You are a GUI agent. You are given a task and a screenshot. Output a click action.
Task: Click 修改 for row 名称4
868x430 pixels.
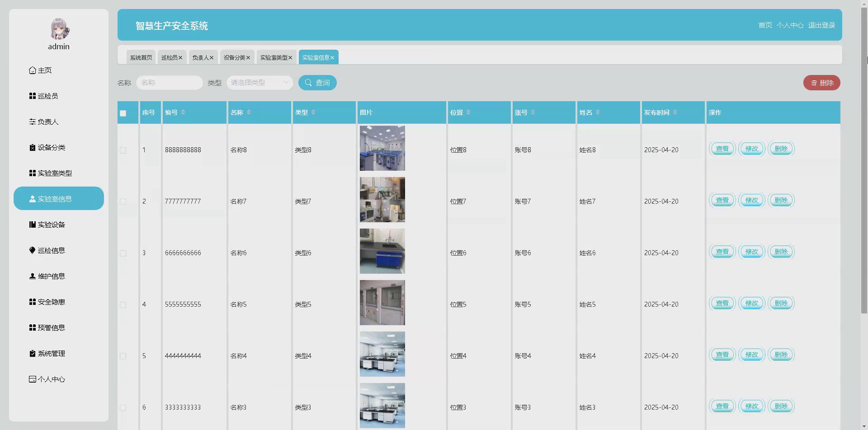[752, 355]
